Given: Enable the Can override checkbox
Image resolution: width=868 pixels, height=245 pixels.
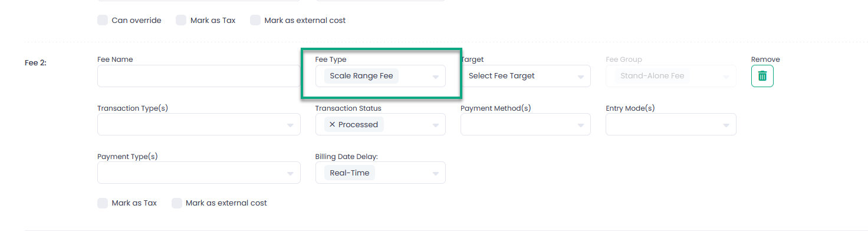Looking at the screenshot, I should (103, 20).
